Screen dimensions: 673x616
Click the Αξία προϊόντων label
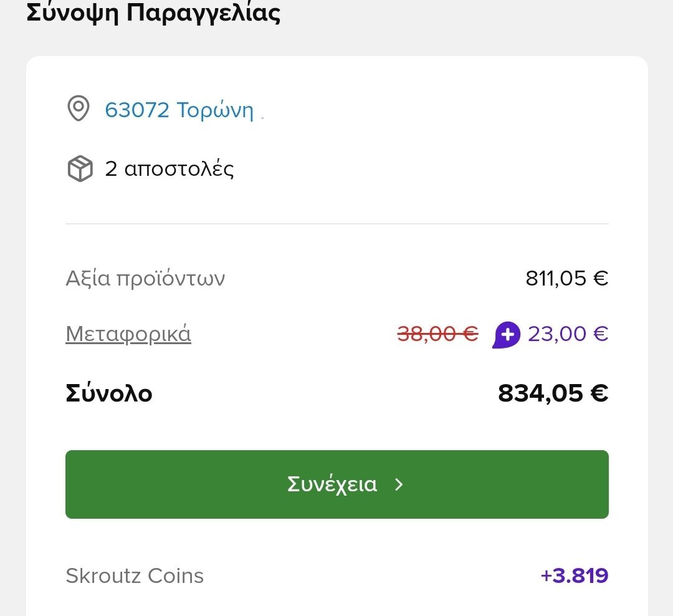pyautogui.click(x=145, y=278)
